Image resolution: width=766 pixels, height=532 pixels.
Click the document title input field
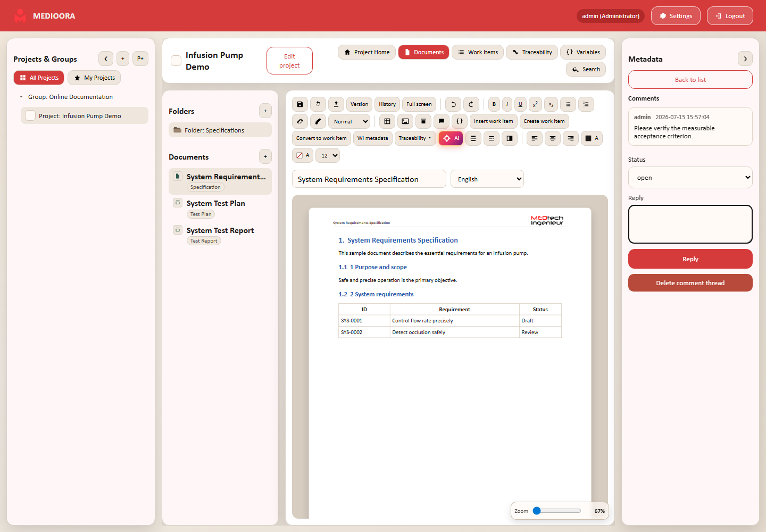coord(369,179)
